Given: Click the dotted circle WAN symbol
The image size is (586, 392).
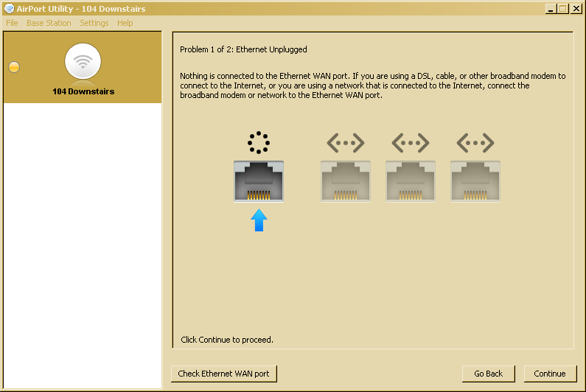Looking at the screenshot, I should tap(259, 142).
